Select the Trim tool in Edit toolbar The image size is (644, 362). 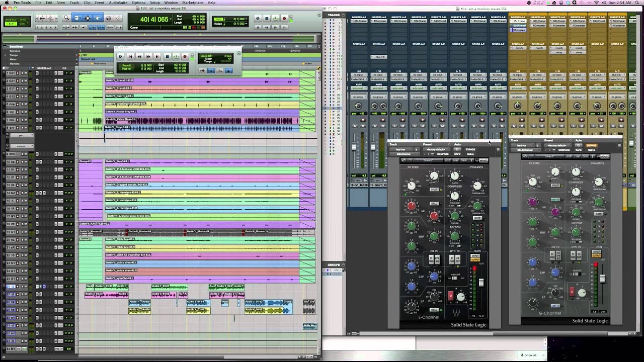(x=77, y=18)
